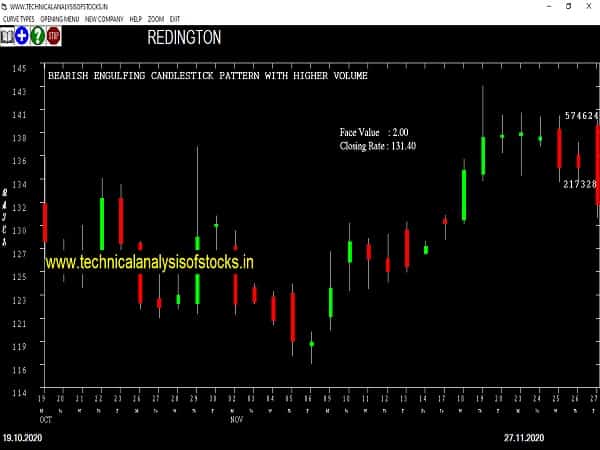Click the technicalanalysisofstocks.in watermark link
Viewport: 600px width, 450px height.
(149, 262)
